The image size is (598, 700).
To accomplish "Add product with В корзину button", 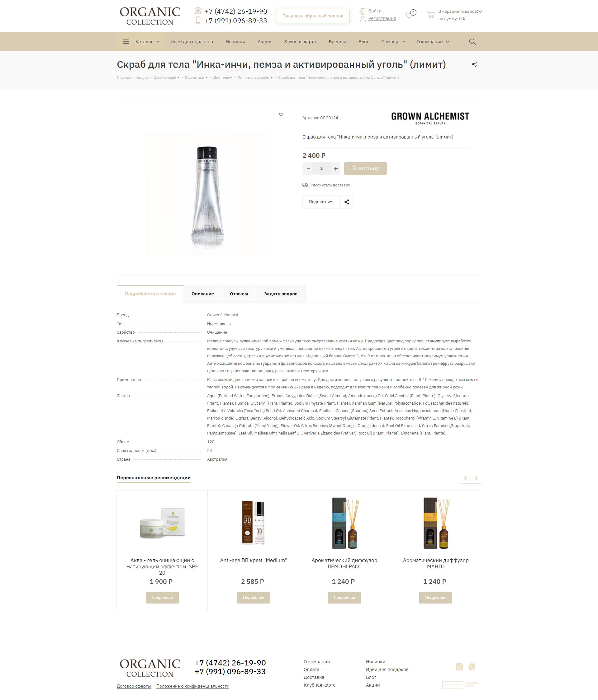I will click(x=365, y=169).
